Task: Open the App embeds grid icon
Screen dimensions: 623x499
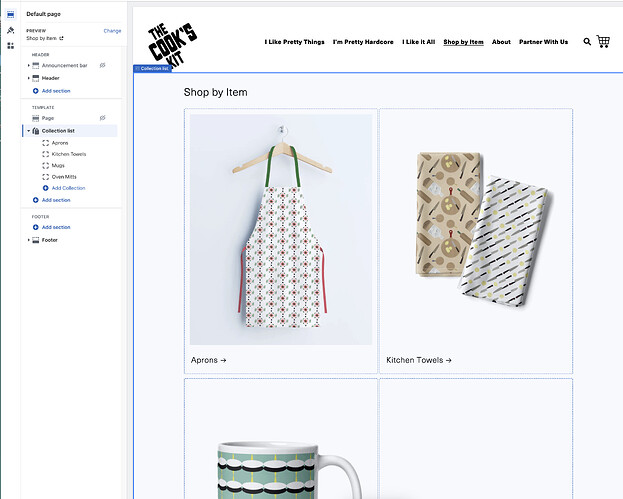Action: click(11, 46)
